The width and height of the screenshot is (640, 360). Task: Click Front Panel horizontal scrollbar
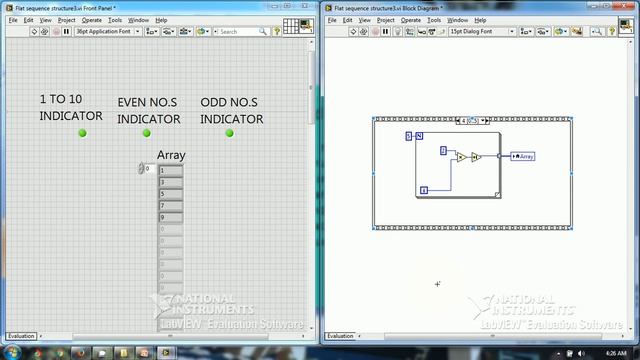click(170, 336)
